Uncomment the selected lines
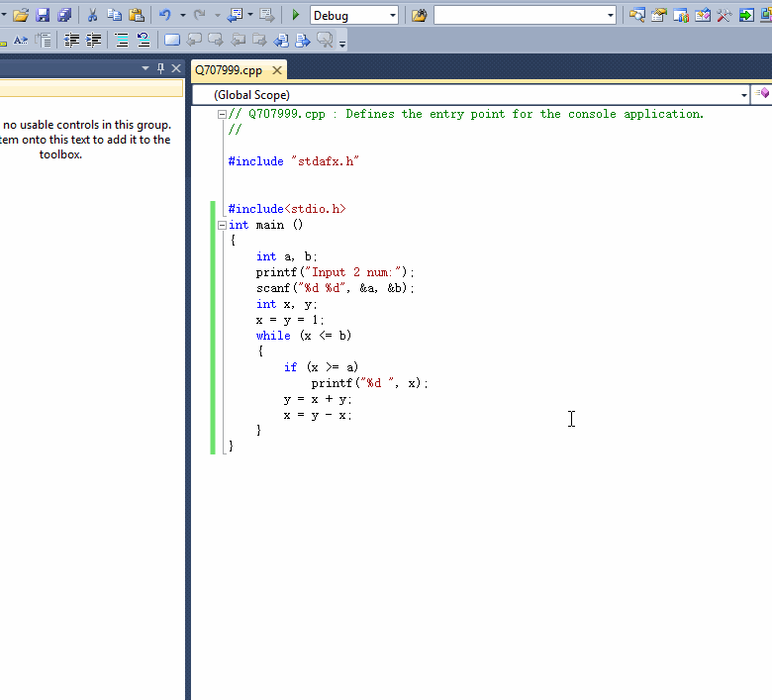 coord(144,40)
